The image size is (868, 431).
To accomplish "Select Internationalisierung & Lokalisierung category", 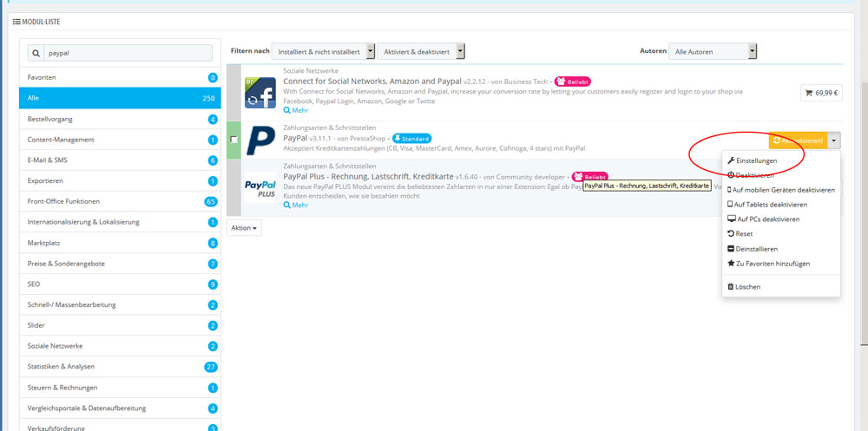I will point(120,222).
